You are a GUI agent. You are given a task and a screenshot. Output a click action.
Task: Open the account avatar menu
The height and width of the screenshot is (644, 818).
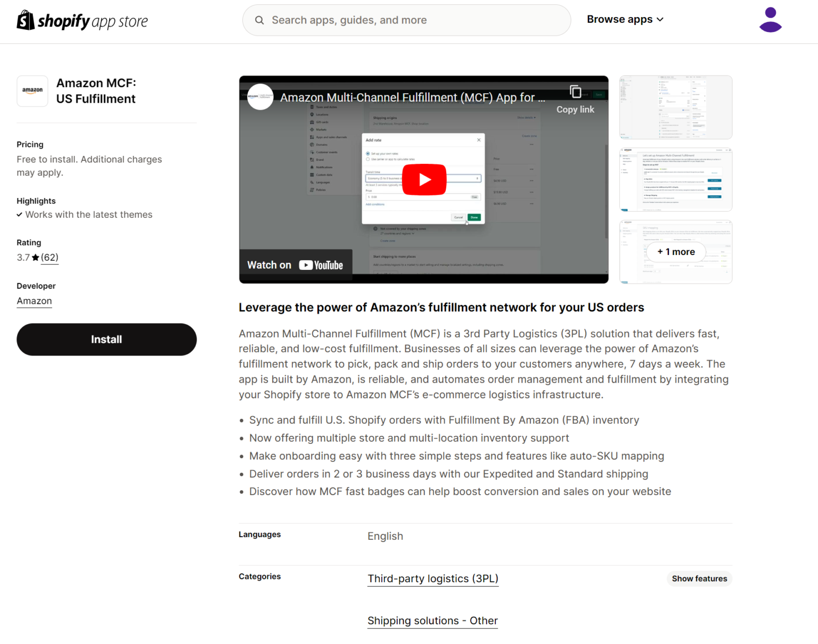pos(770,19)
